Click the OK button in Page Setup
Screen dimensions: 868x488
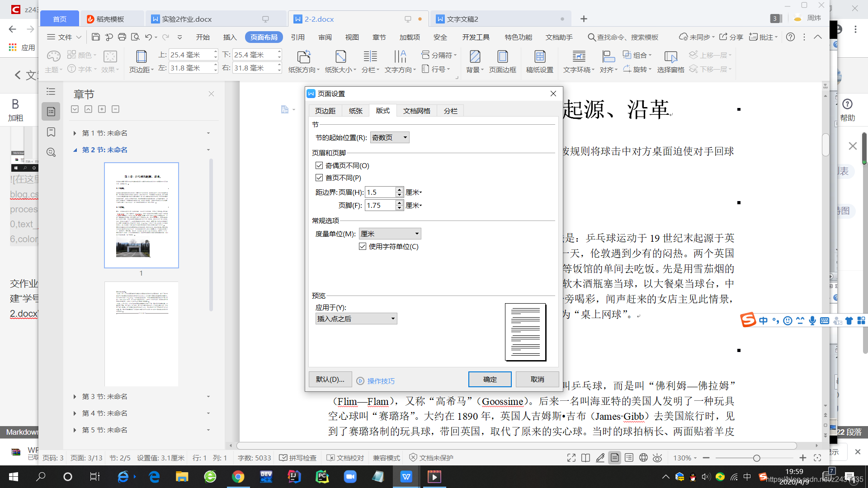tap(490, 380)
